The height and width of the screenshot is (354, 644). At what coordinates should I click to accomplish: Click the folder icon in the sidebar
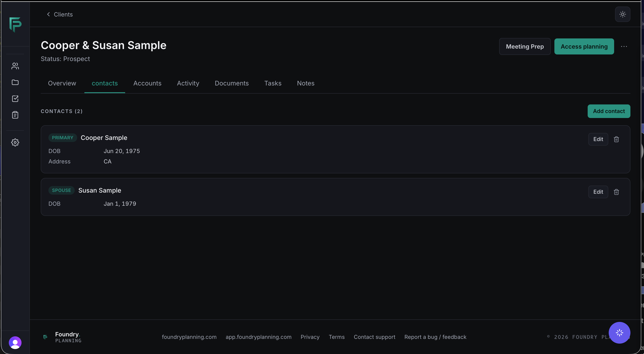click(x=15, y=82)
